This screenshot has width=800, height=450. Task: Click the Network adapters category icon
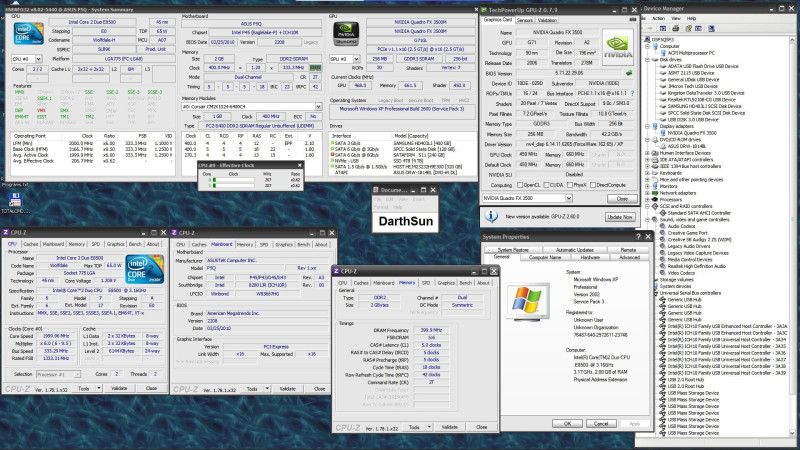pyautogui.click(x=655, y=193)
